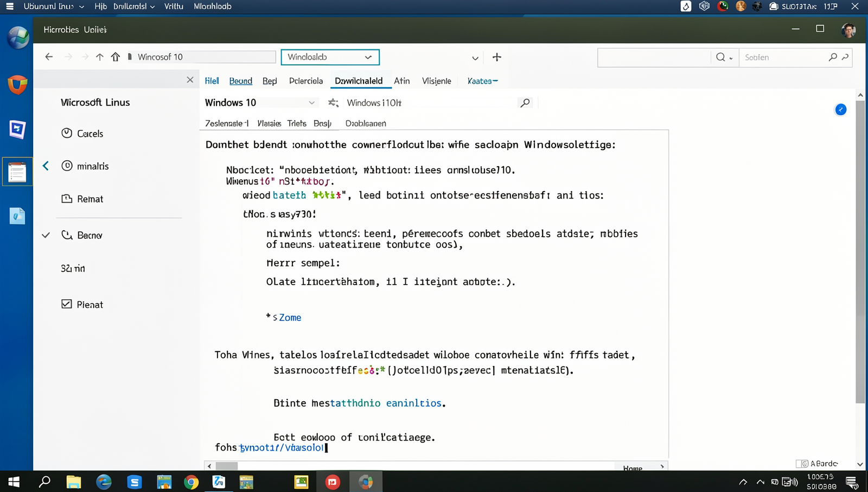Click the user avatar in the title bar
Image resolution: width=868 pixels, height=492 pixels.
click(848, 30)
